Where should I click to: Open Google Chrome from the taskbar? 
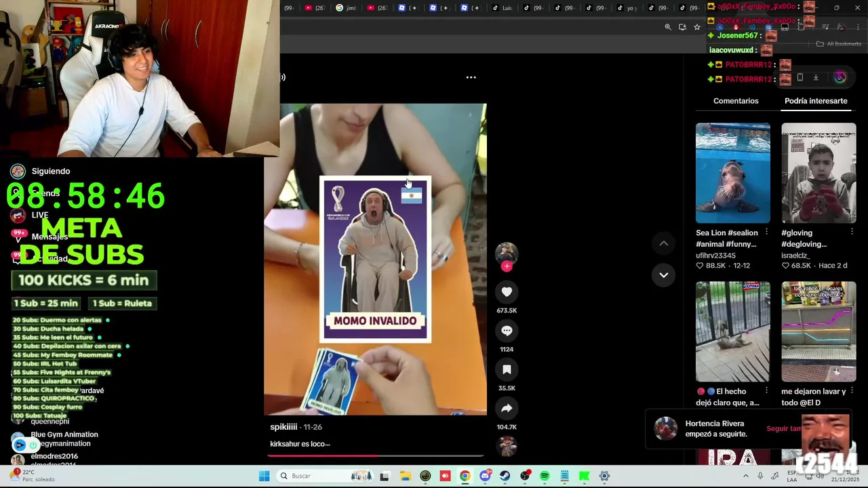pos(465,476)
